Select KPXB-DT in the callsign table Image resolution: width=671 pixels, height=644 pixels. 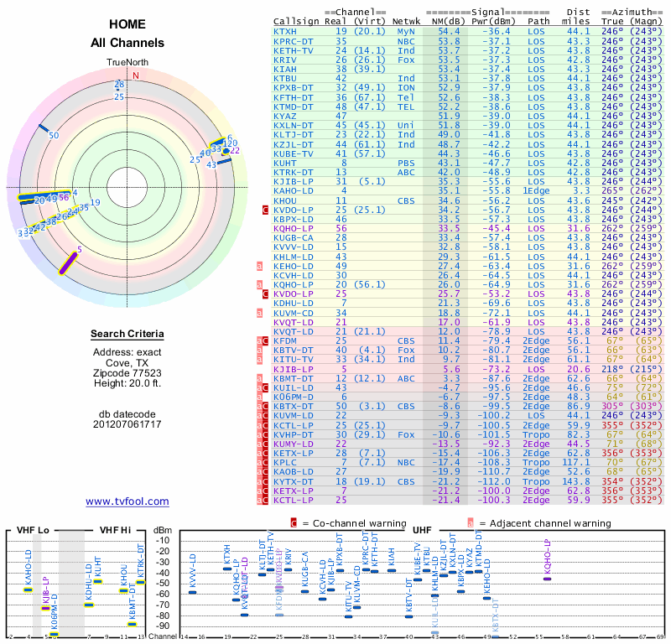tap(293, 88)
